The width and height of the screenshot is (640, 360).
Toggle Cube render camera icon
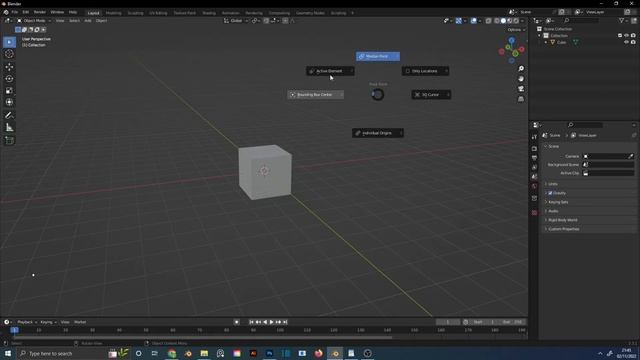point(633,42)
